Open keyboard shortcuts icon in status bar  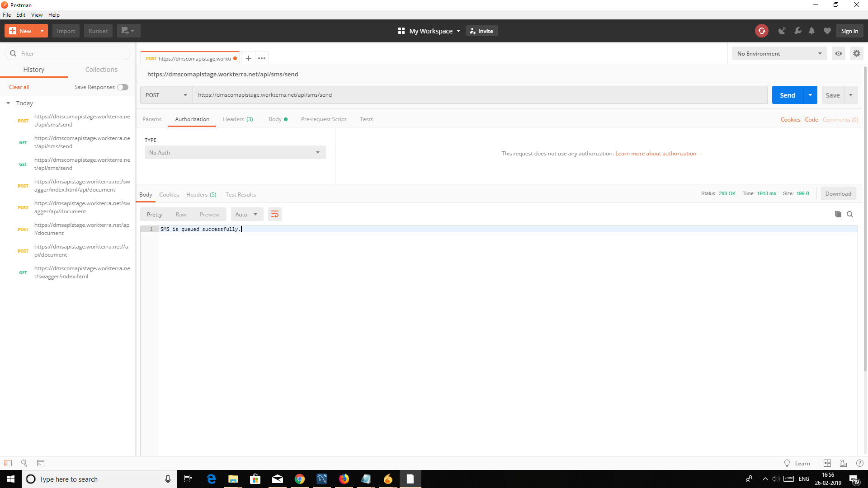[844, 463]
